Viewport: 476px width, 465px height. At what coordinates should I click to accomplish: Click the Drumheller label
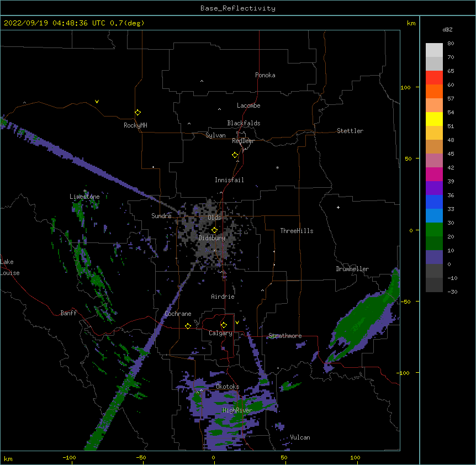point(352,269)
